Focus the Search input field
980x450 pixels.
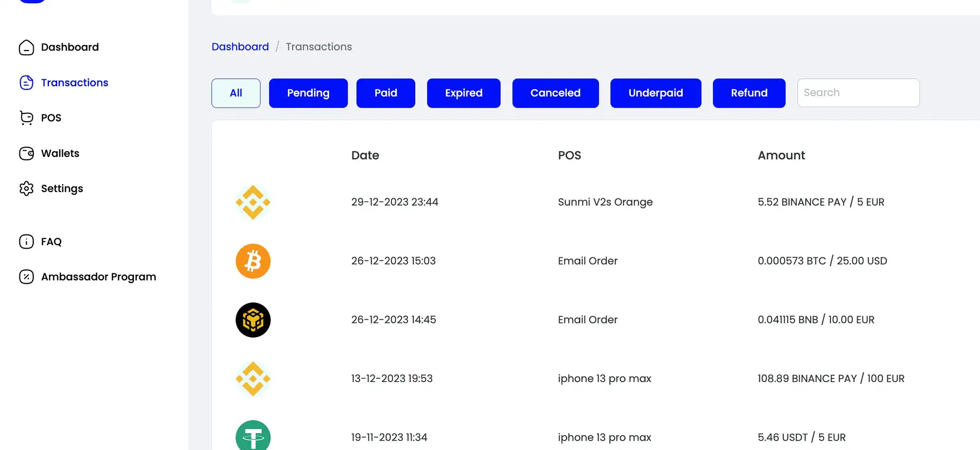(859, 93)
